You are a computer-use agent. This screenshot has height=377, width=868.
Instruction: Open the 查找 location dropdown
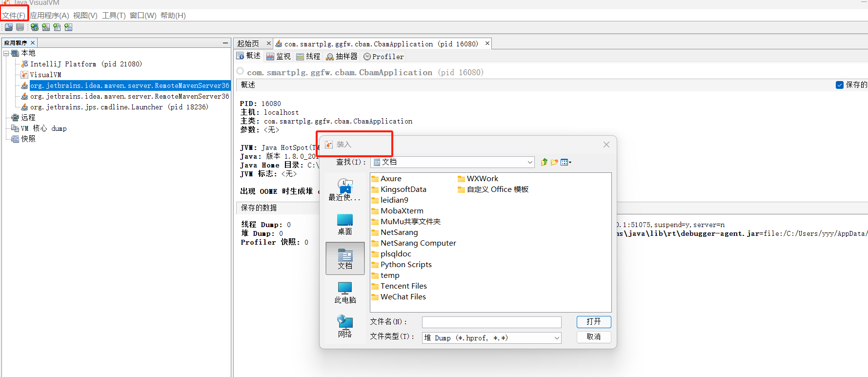click(530, 162)
